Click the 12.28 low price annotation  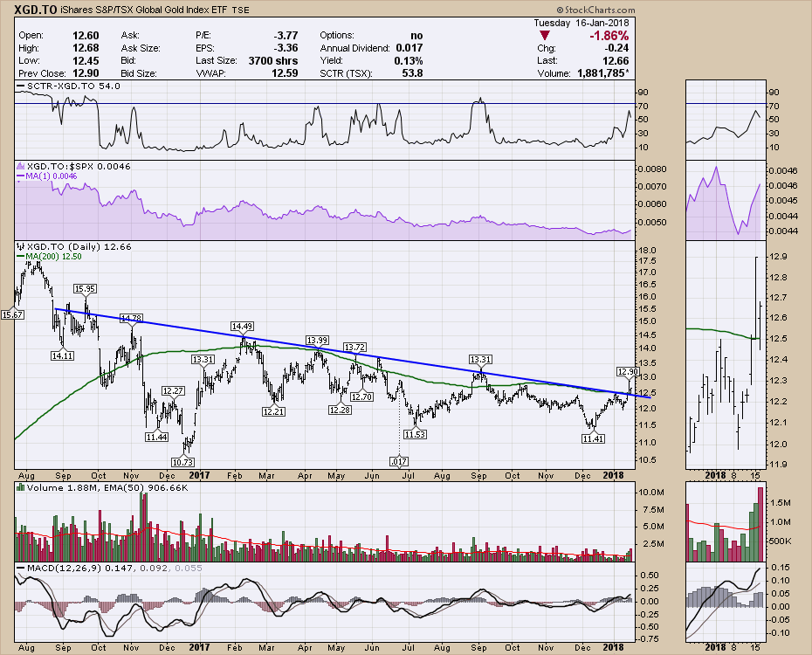[339, 410]
